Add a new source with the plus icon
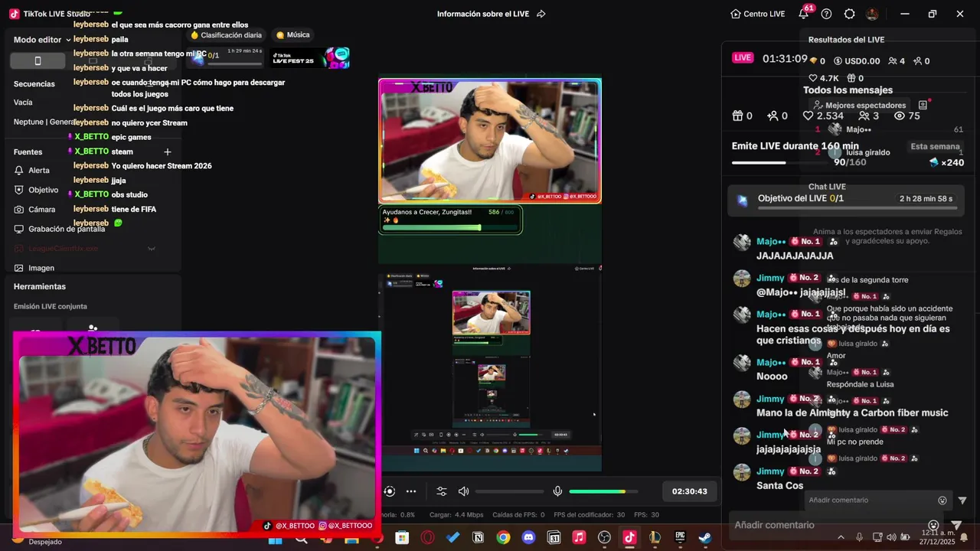Viewport: 980px width, 551px height. pos(167,152)
